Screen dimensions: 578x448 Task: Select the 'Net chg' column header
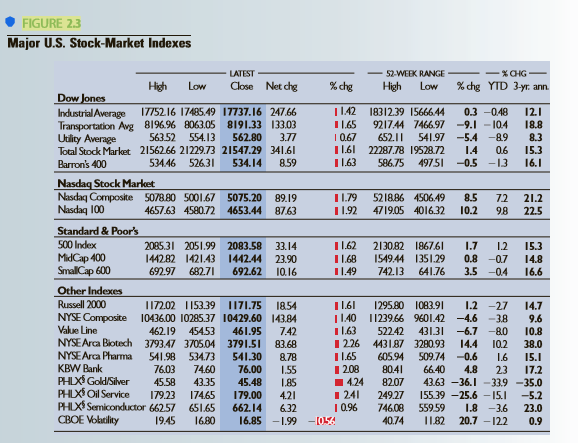coord(282,86)
